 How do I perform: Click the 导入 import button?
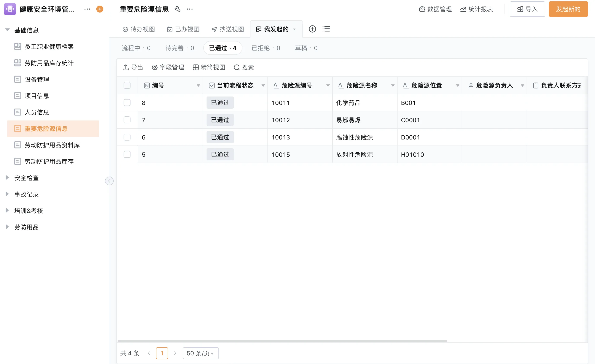point(527,9)
